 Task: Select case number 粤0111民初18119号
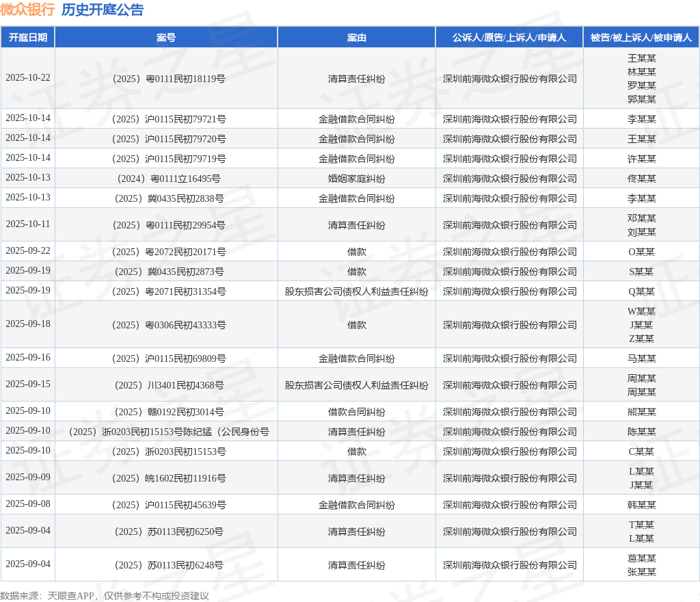169,79
